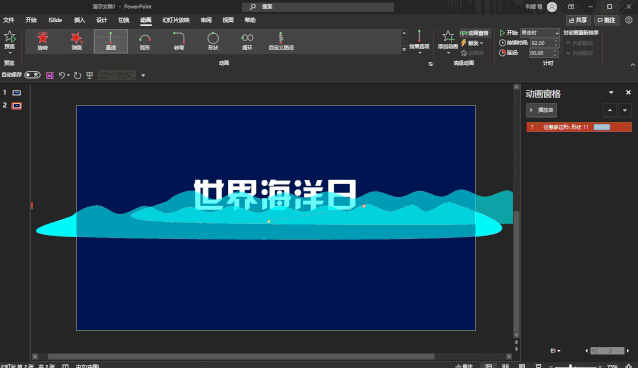The width and height of the screenshot is (638, 368).
Task: Open Animation Pane options dropdown arrow
Action: coord(611,93)
